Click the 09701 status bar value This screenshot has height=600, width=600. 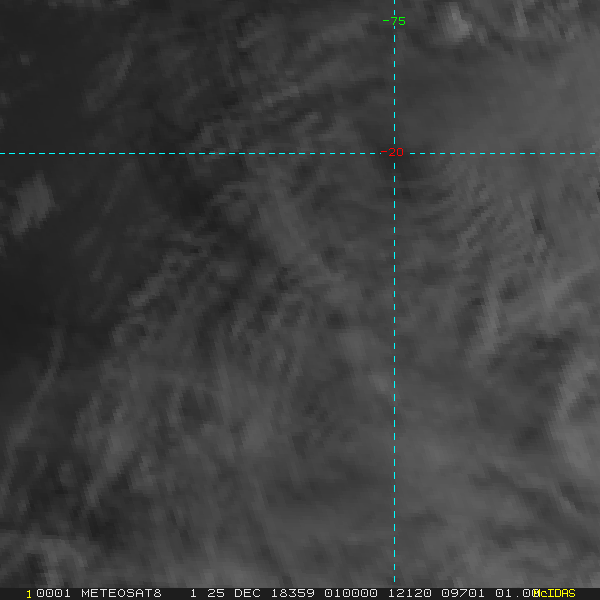[x=463, y=593]
